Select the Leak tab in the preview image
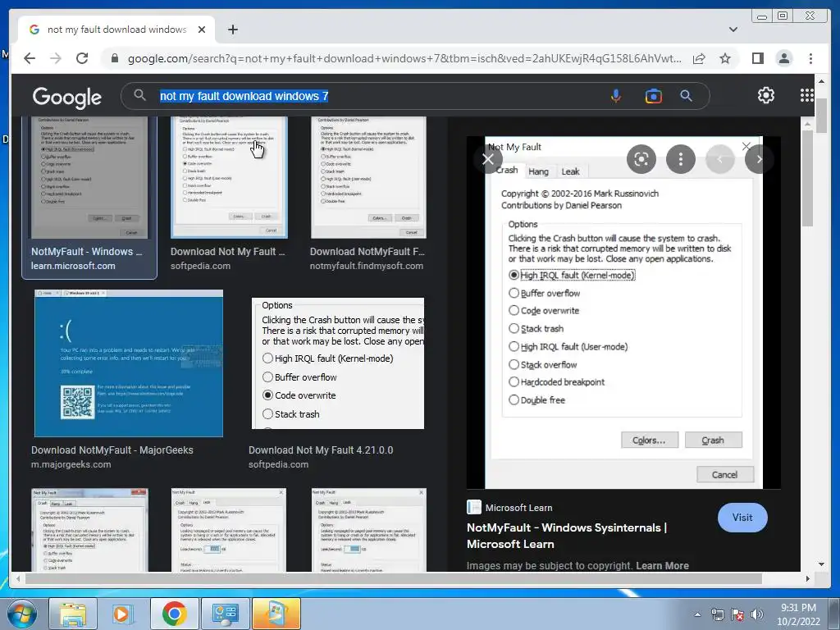Viewport: 840px width, 630px height. pyautogui.click(x=571, y=171)
